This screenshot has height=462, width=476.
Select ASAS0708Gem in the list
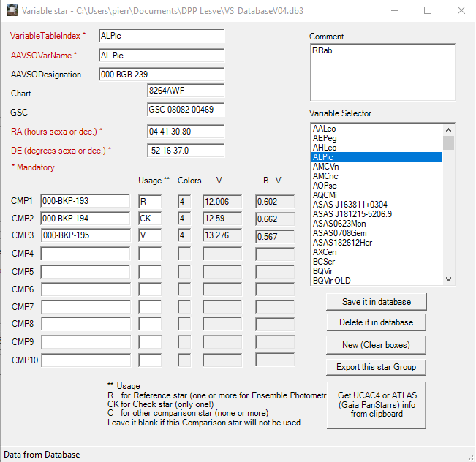pos(377,233)
